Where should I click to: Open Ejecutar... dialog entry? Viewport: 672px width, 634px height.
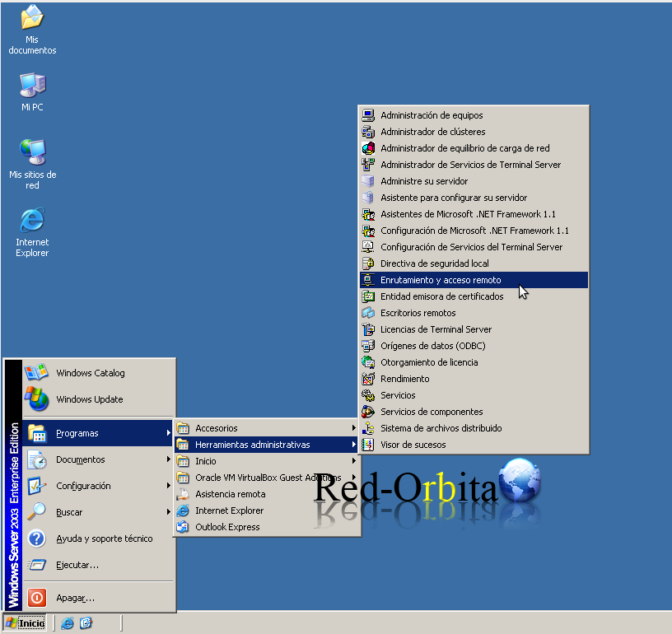coord(99,565)
